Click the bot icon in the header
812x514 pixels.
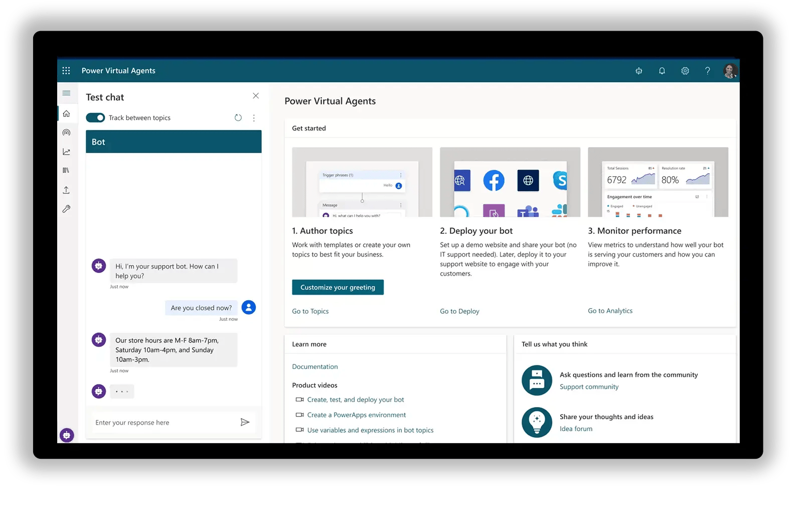[x=638, y=71]
